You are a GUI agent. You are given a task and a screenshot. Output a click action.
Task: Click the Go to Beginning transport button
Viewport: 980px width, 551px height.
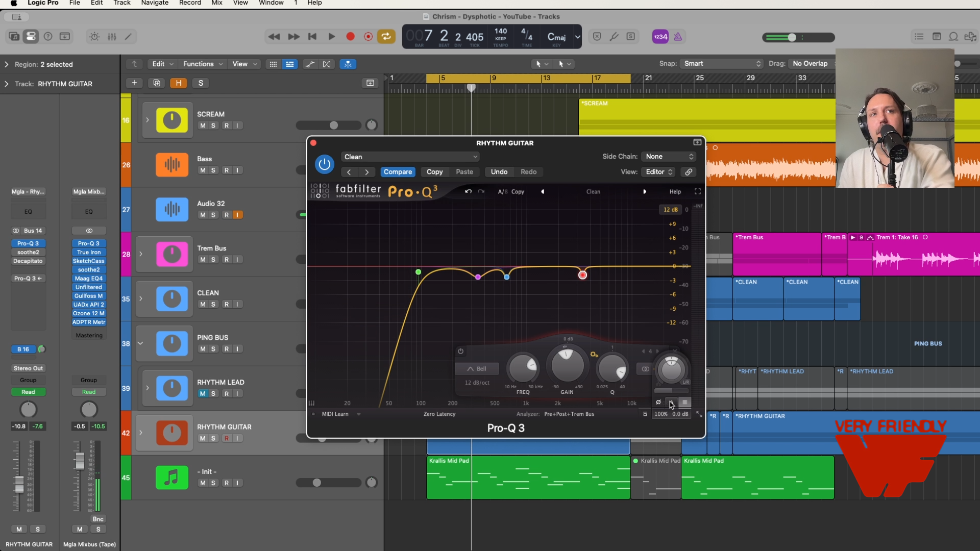pos(312,37)
